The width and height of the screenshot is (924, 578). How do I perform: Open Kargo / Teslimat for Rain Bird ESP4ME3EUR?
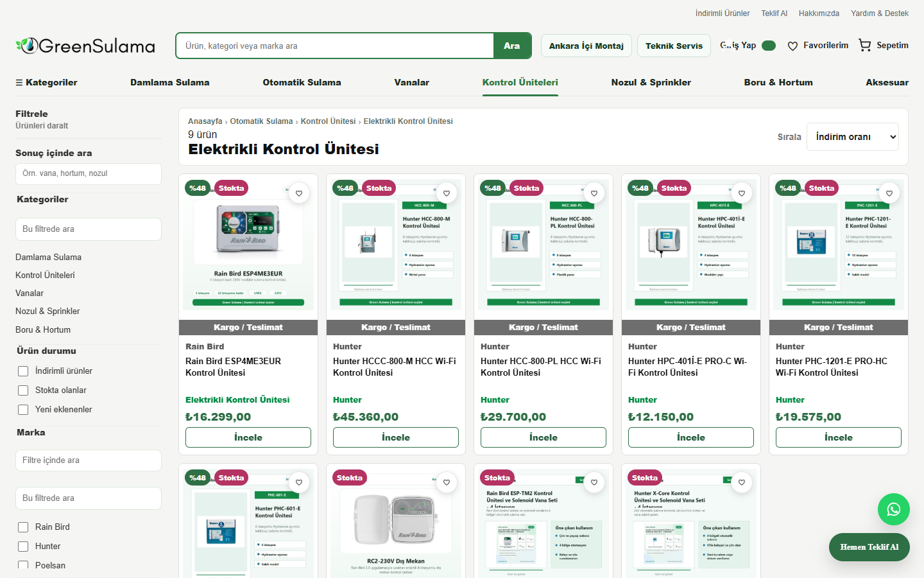(x=248, y=328)
